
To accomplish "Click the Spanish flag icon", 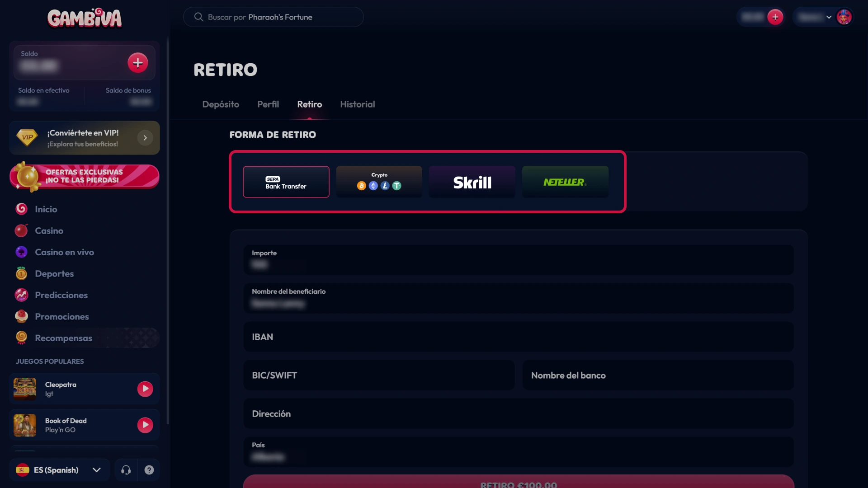I will (x=23, y=470).
